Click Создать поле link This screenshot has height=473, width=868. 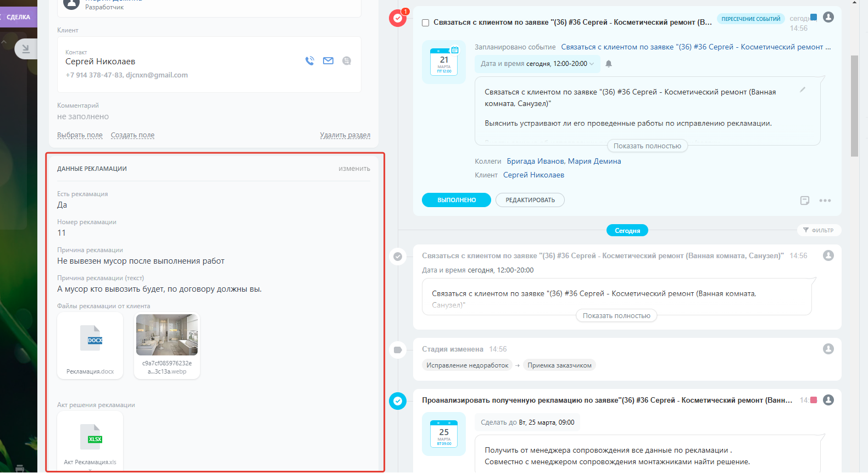132,135
